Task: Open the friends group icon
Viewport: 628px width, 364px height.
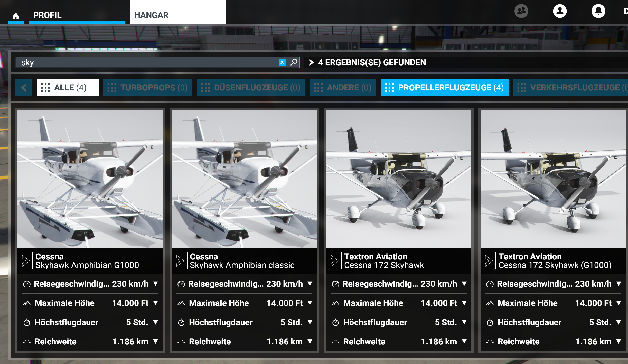Action: click(x=521, y=11)
